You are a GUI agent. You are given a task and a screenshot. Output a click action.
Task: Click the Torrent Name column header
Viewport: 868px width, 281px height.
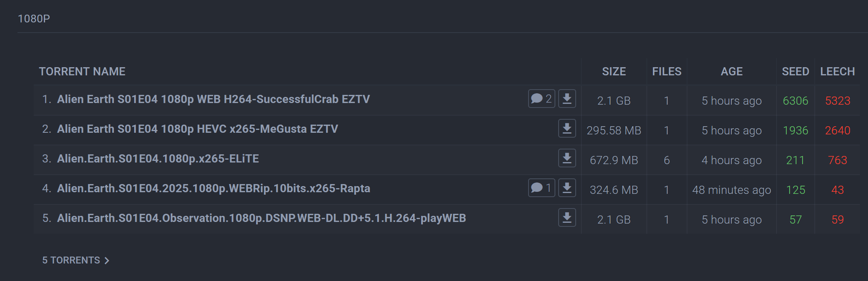[82, 72]
